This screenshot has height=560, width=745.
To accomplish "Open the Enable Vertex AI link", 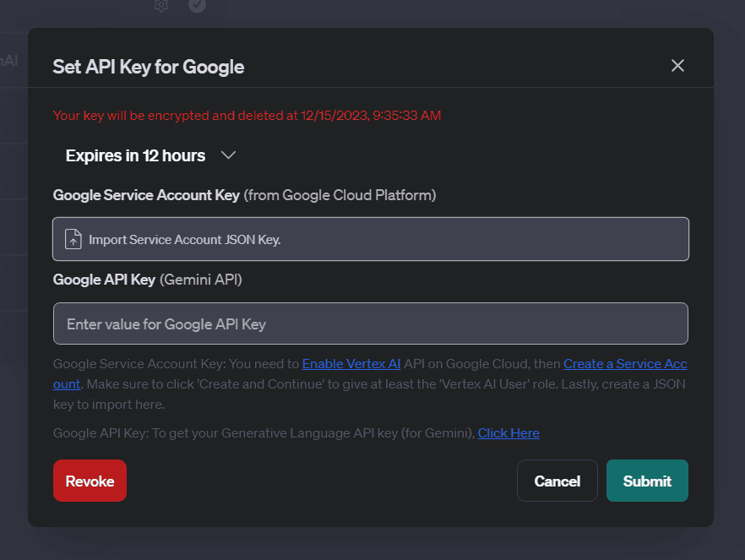I will click(351, 364).
